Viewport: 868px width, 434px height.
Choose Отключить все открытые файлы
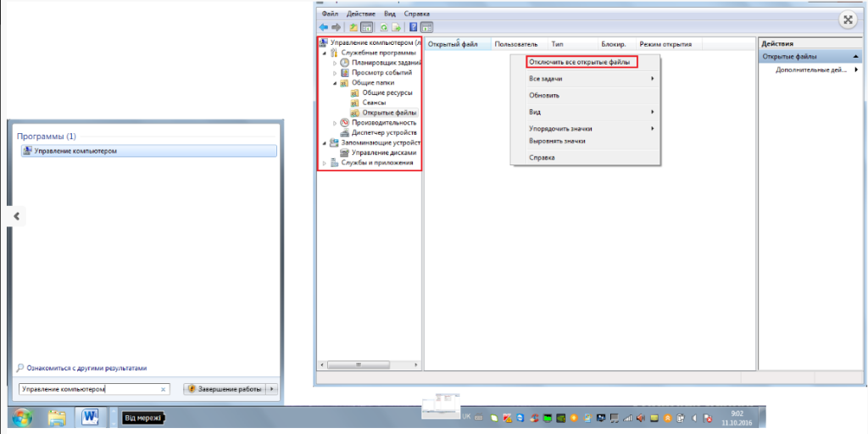click(x=579, y=63)
